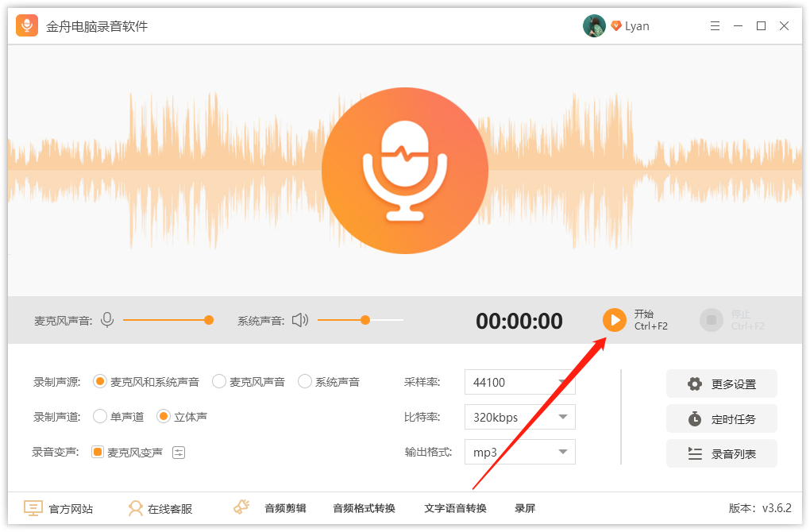Select 麦克风和系统声音 recording source
Screen dimensions: 810x532
[146, 382]
